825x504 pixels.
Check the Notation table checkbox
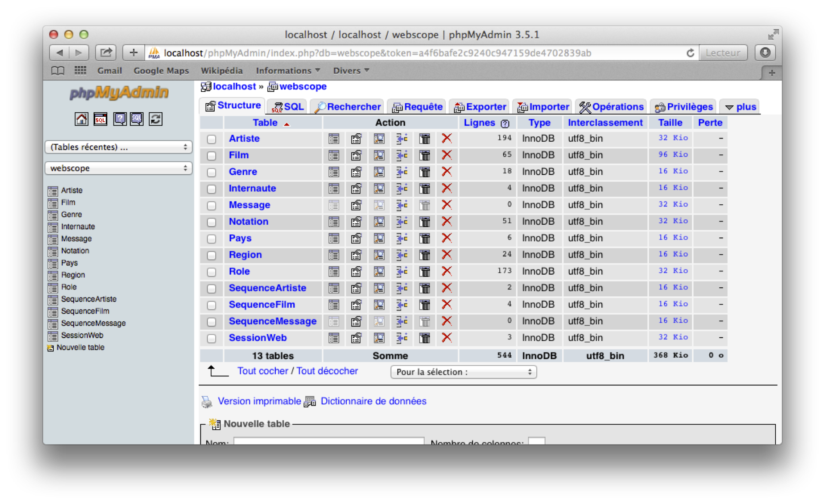pos(211,222)
